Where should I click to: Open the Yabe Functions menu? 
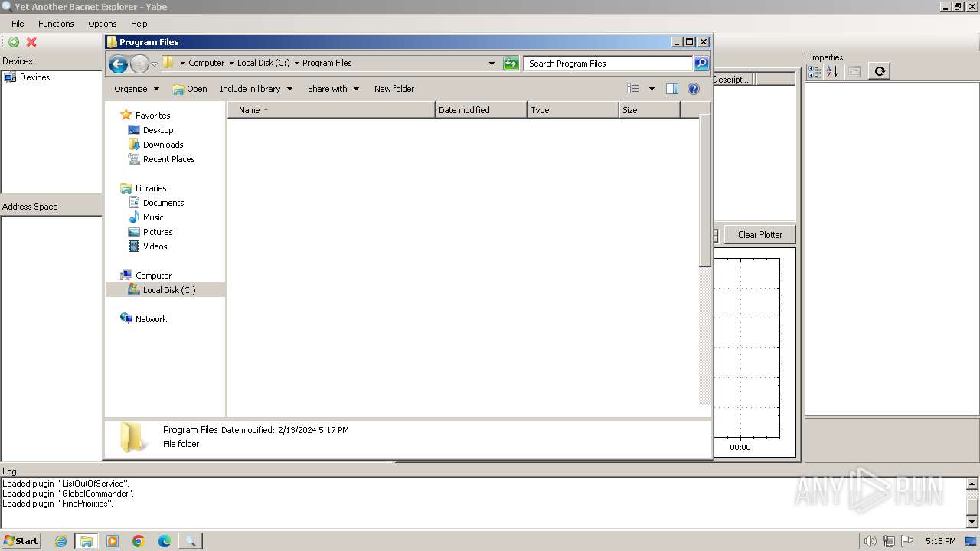[x=56, y=24]
